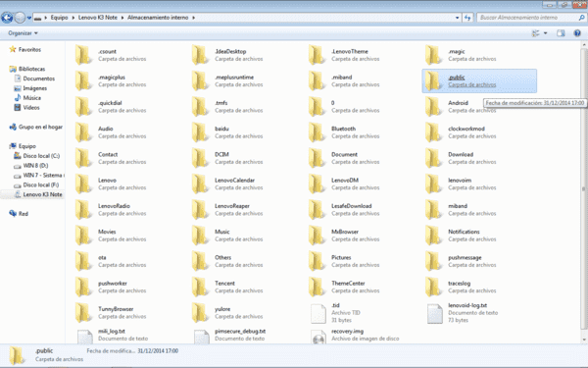Expand the arrow after Almacenamiento interno breadcrumb
Image resolution: width=588 pixels, height=368 pixels.
click(x=193, y=18)
